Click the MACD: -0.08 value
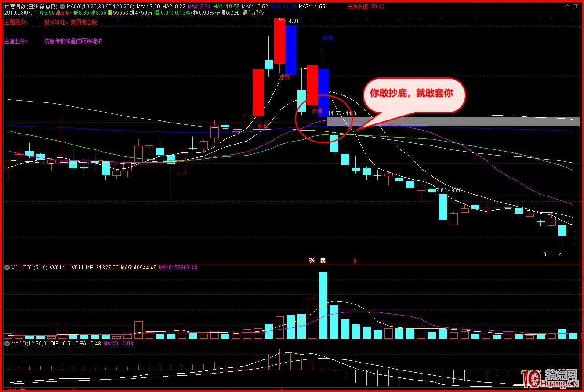Viewport: 584px width, 392px height. point(118,344)
